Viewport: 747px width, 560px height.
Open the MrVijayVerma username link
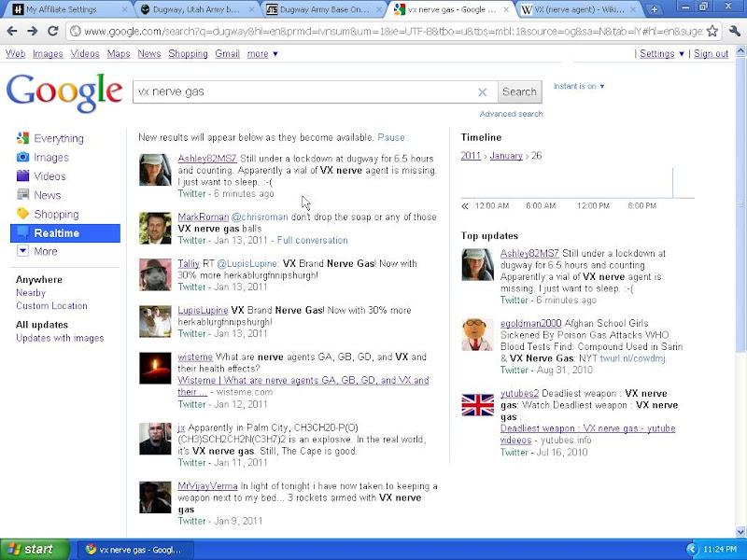pyautogui.click(x=207, y=486)
